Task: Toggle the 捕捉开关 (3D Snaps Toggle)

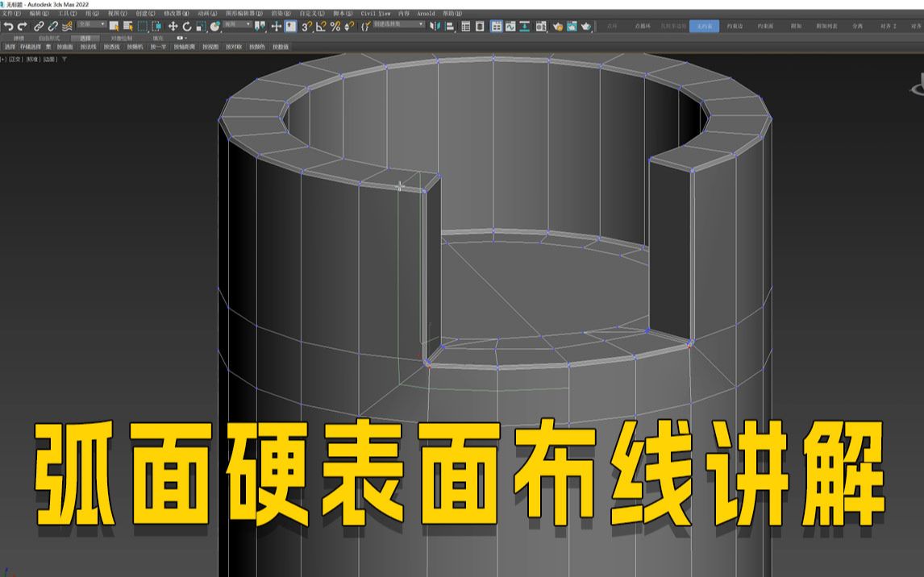Action: [306, 27]
